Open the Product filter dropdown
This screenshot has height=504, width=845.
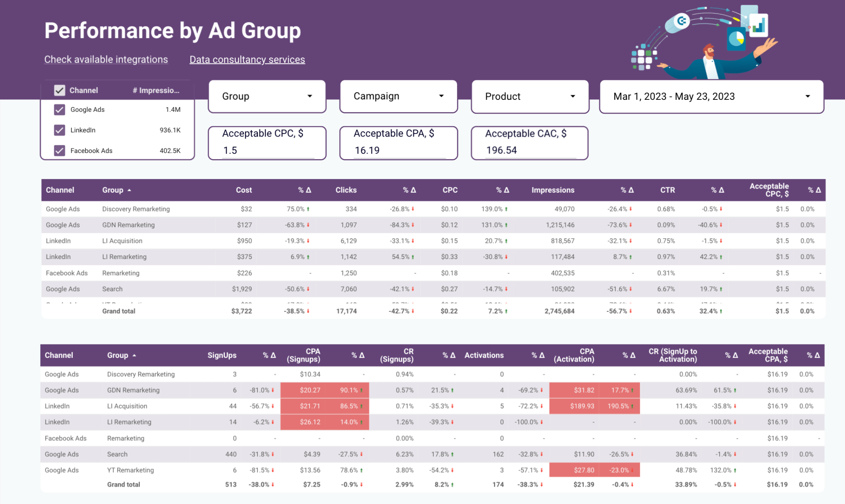tap(529, 96)
